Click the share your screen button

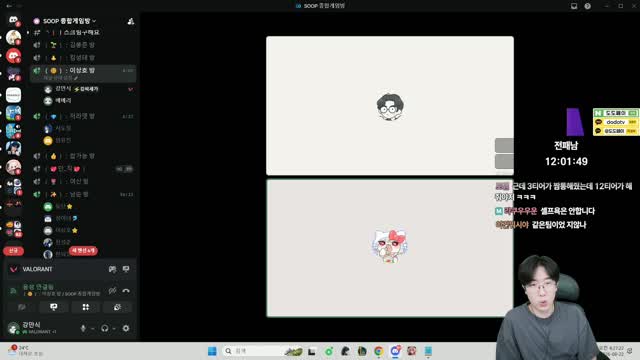point(53,307)
